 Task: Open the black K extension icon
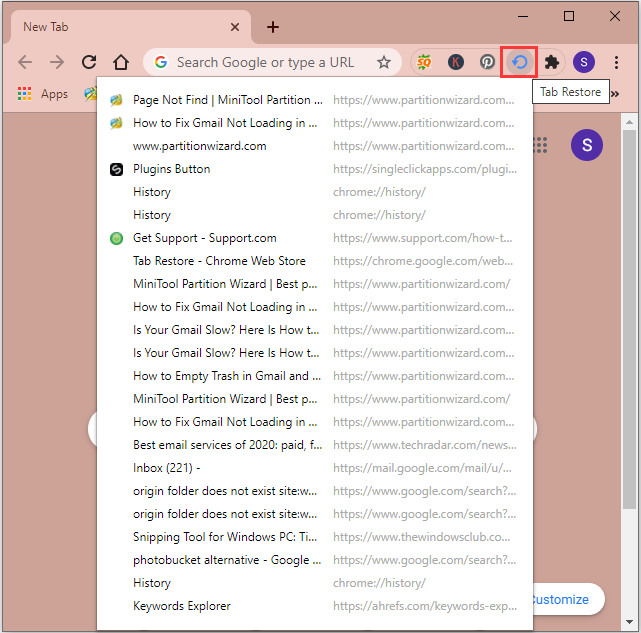pyautogui.click(x=455, y=62)
